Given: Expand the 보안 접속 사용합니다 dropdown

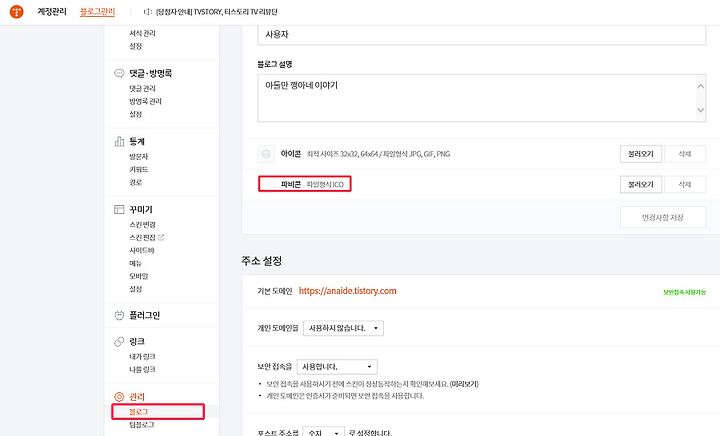Looking at the screenshot, I should (x=337, y=367).
